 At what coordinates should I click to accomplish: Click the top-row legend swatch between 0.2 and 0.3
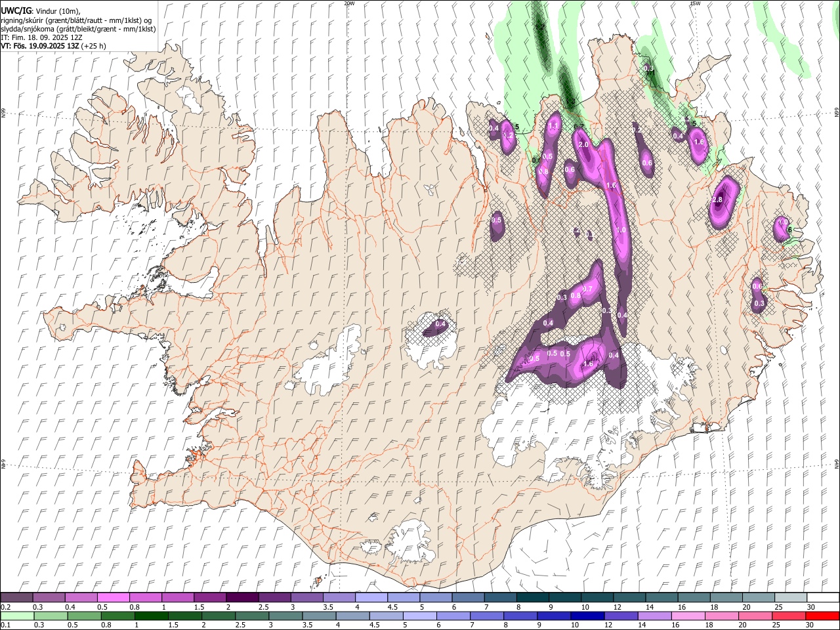pos(17,598)
